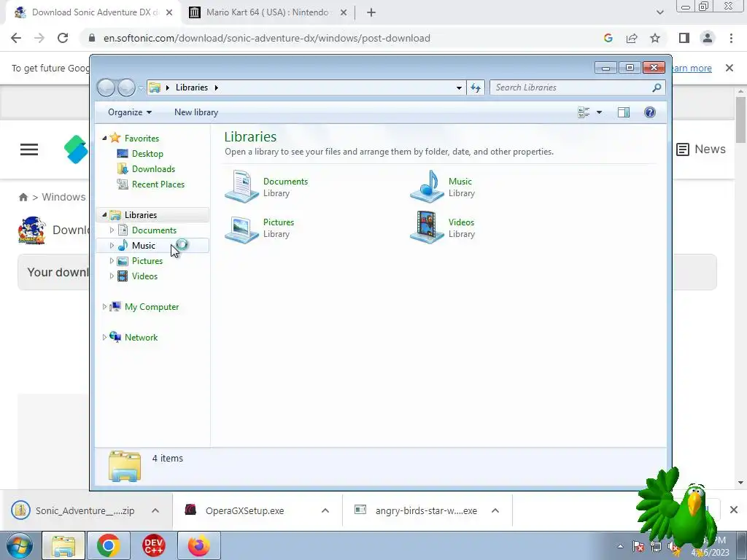This screenshot has height=560, width=747.
Task: Reload the Chrome page
Action: (63, 38)
